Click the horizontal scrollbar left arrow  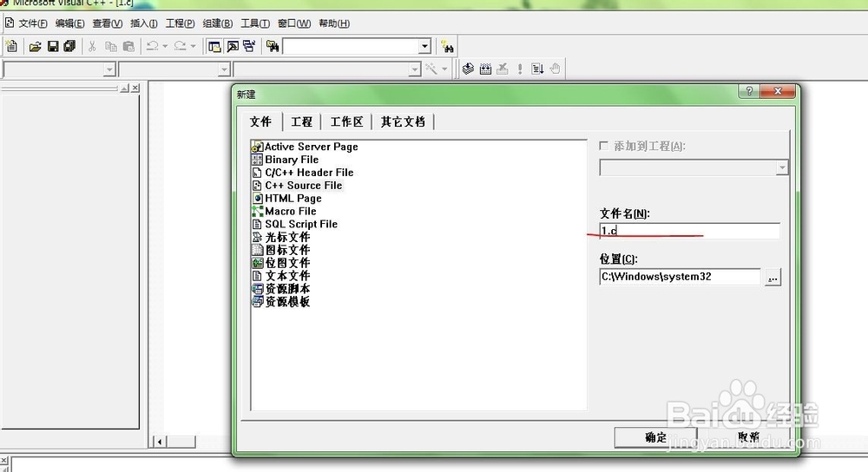(160, 442)
